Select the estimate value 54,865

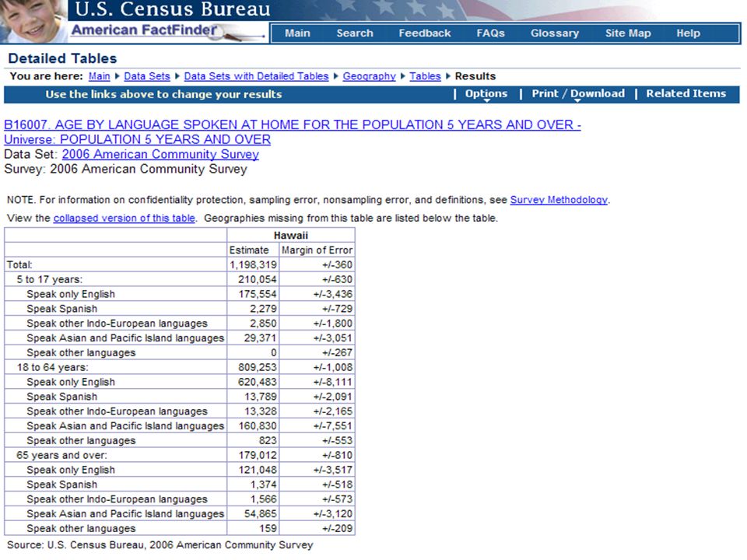pyautogui.click(x=260, y=514)
